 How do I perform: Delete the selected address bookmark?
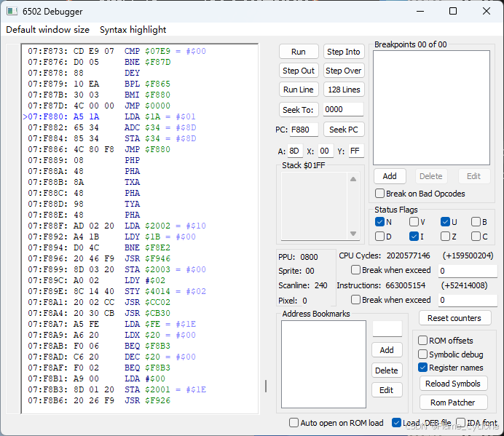pos(387,370)
